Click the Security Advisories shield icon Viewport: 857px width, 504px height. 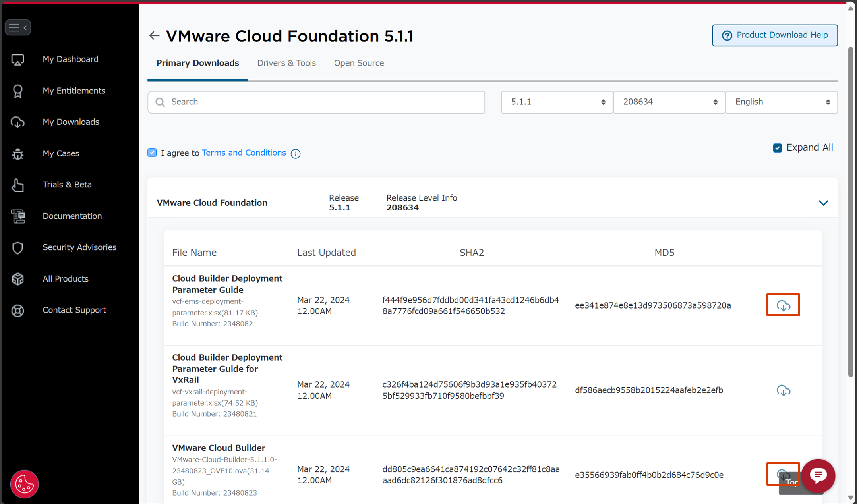17,248
